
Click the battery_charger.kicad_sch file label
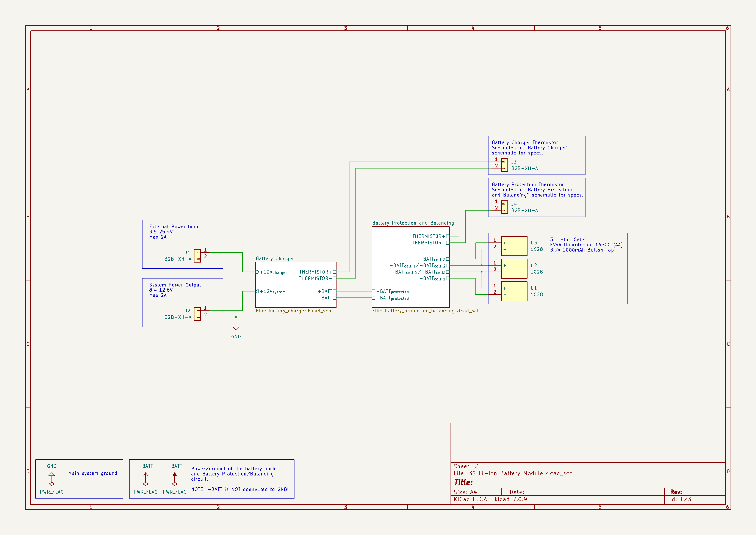(293, 311)
